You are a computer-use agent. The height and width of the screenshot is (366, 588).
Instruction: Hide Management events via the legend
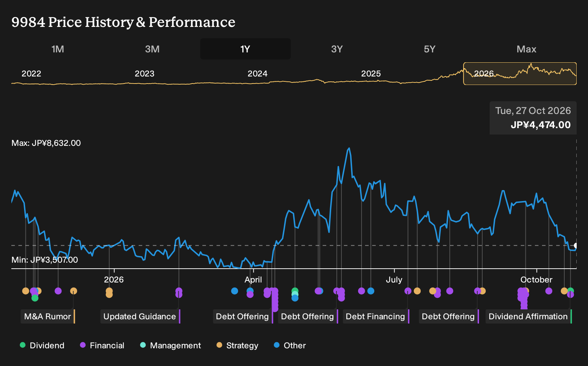171,345
